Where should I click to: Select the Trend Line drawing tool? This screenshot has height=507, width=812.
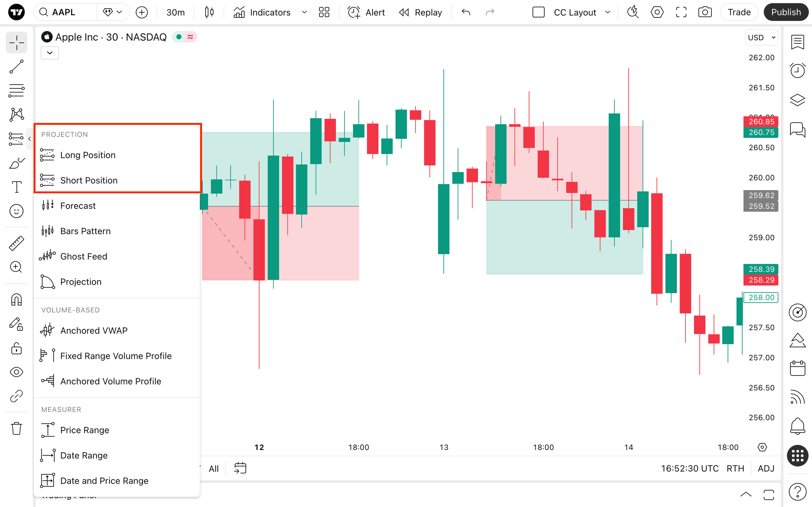pos(16,67)
